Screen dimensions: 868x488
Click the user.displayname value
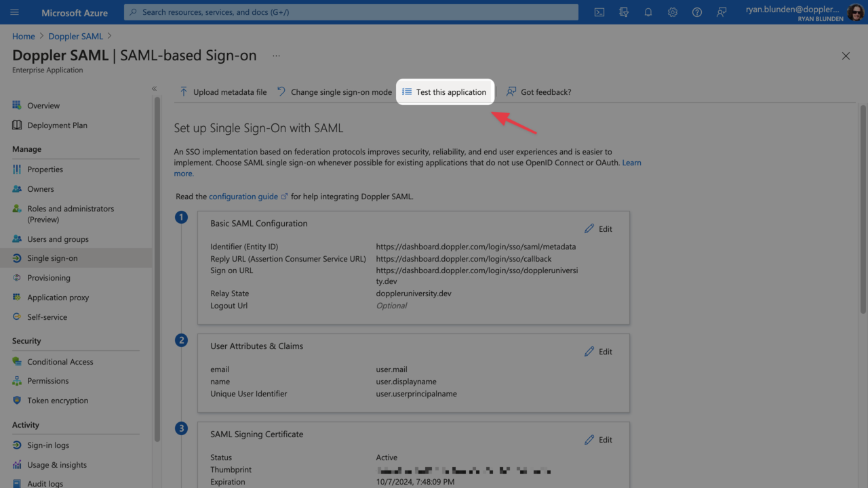tap(406, 382)
